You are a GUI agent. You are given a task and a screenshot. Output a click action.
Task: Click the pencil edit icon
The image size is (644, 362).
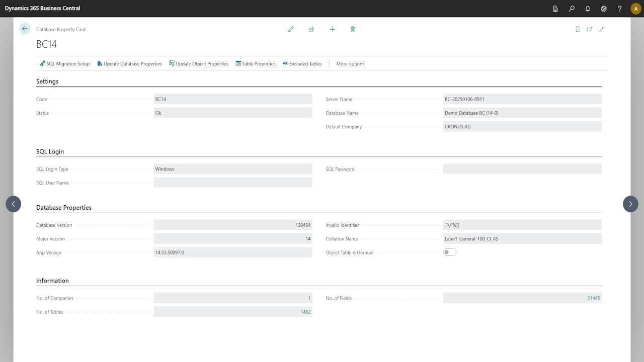291,29
